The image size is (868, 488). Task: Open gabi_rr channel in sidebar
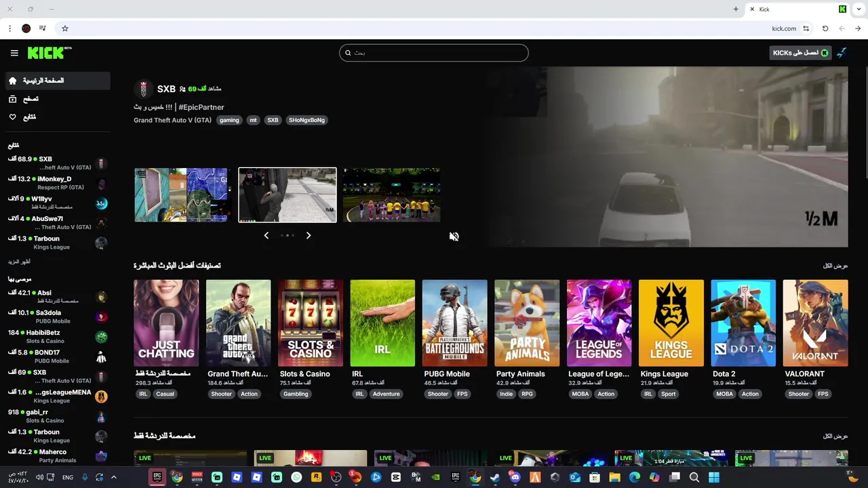57,416
